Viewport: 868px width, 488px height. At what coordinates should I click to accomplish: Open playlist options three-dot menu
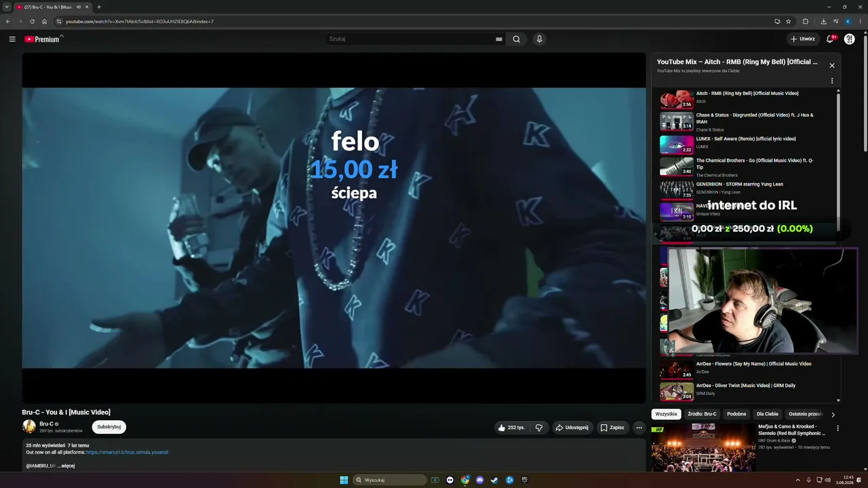point(832,81)
